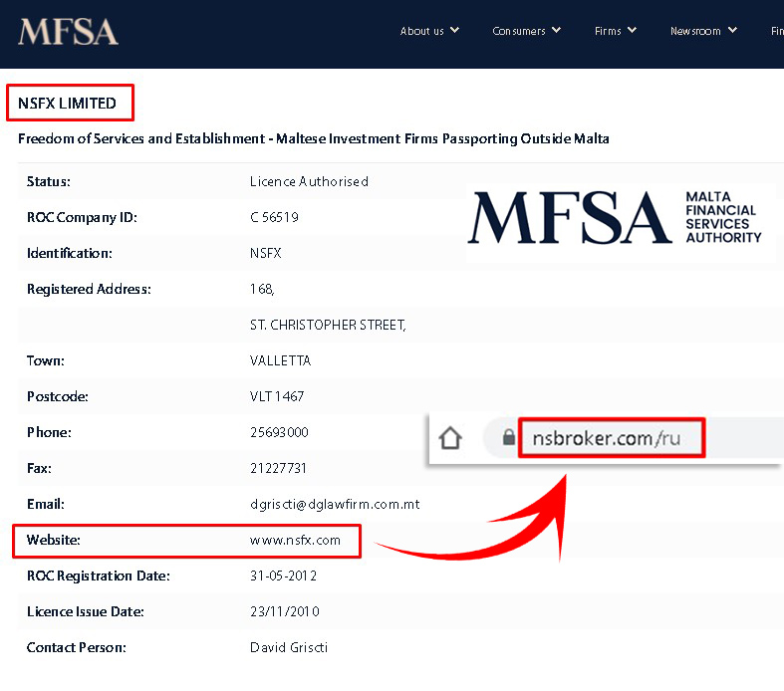The image size is (784, 691).
Task: Open the Newsroom menu
Action: click(695, 31)
